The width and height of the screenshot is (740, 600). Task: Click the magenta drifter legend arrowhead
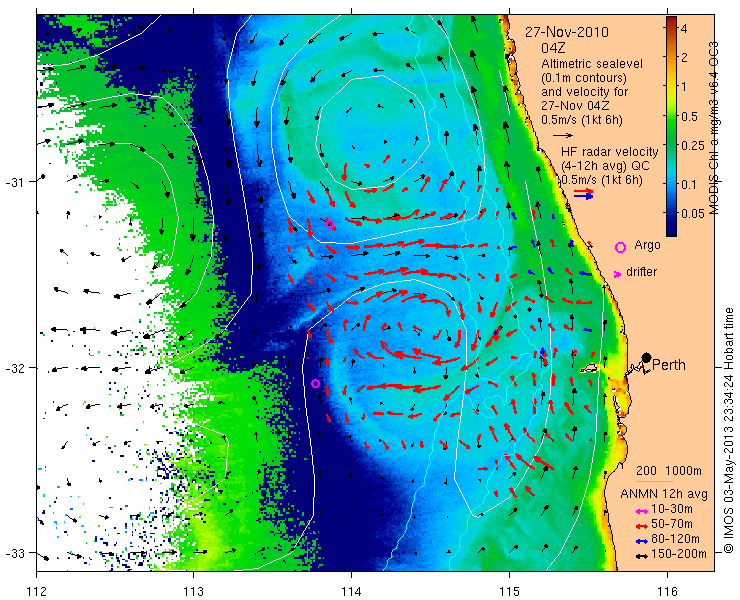(617, 273)
